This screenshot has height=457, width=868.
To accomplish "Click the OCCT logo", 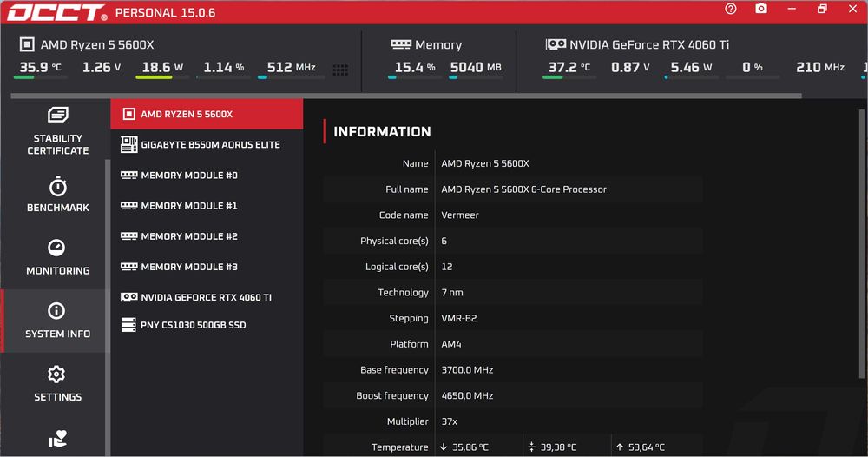I will pos(57,12).
